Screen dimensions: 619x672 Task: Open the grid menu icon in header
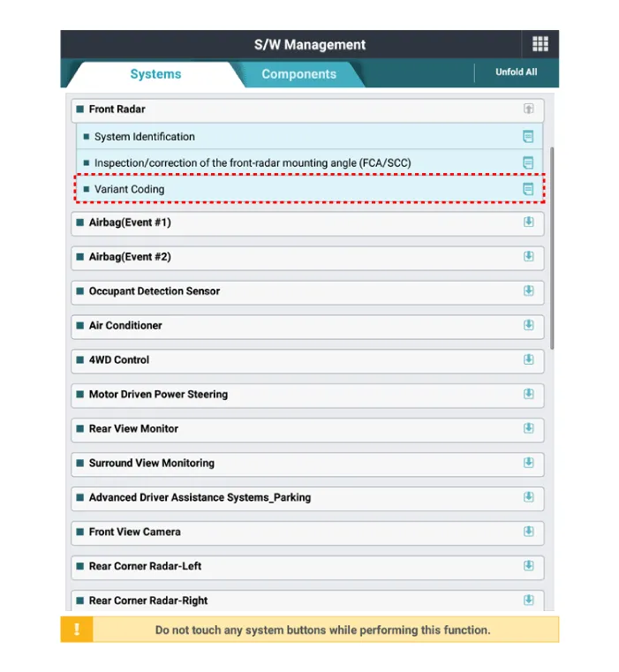tap(540, 44)
